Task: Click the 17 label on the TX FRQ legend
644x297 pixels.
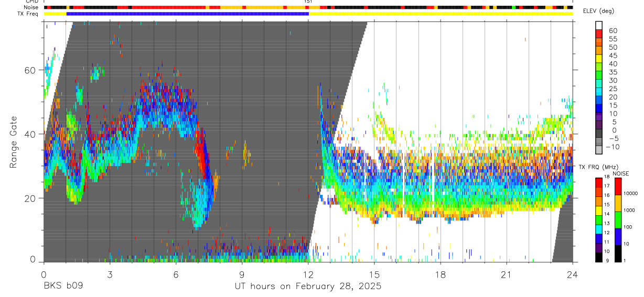Action: click(607, 186)
